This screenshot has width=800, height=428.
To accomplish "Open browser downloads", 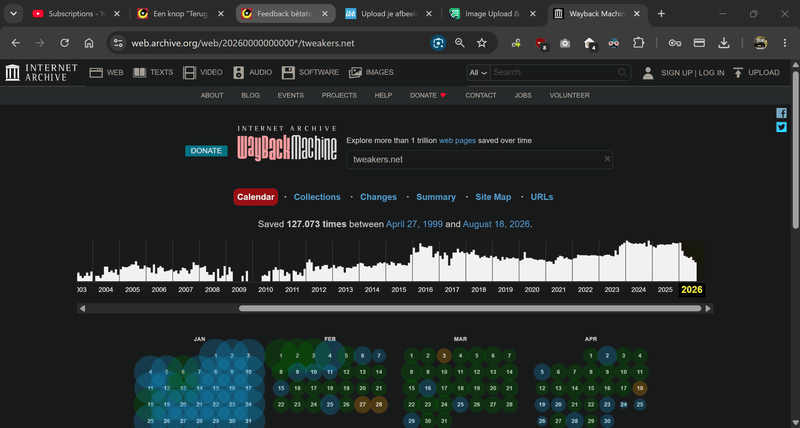I will point(724,43).
